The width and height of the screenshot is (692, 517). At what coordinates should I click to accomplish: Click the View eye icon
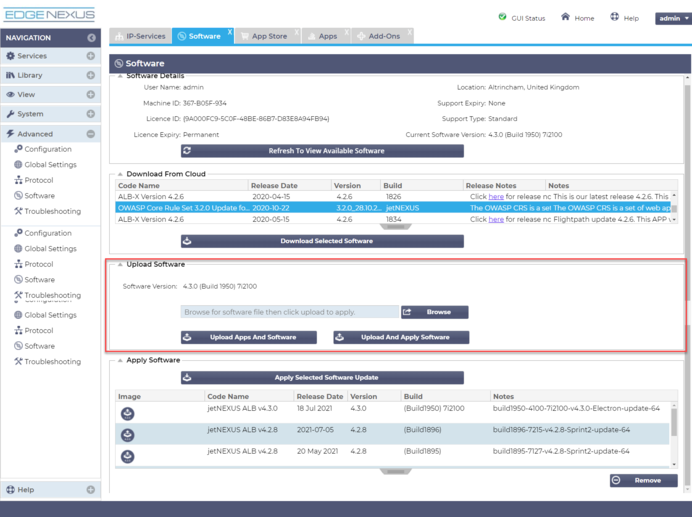10,94
